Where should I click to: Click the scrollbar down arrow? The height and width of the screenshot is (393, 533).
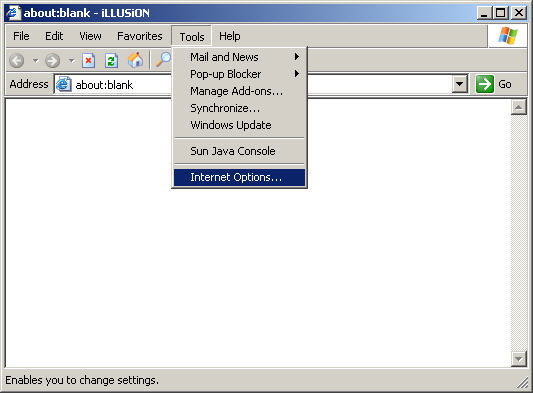[518, 359]
